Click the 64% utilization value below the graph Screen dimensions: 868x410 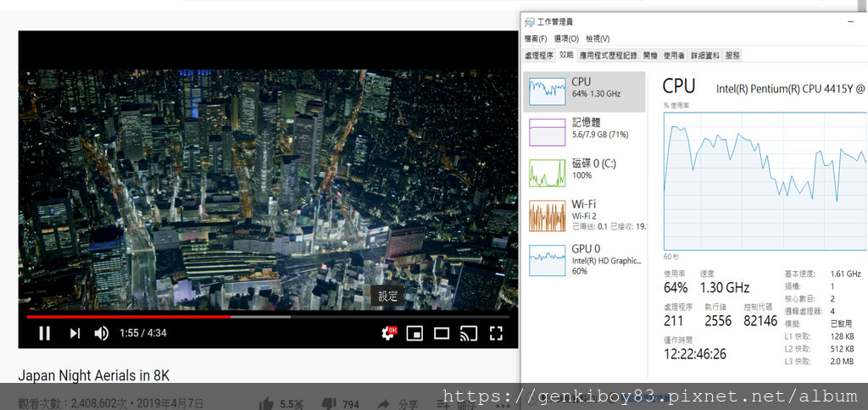[676, 288]
